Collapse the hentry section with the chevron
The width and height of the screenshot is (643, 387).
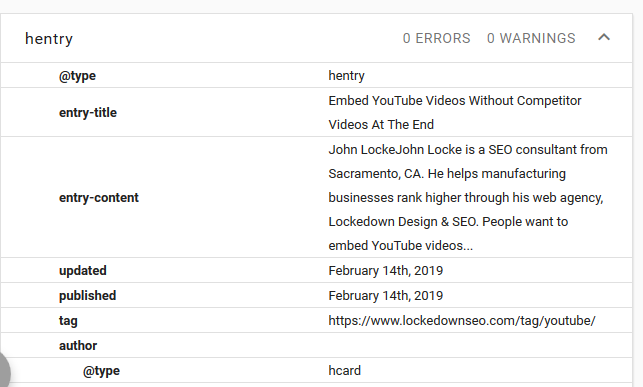[604, 38]
